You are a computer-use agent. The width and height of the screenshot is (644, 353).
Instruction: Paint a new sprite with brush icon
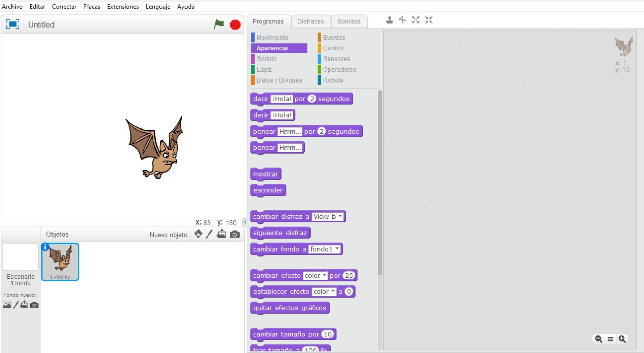click(209, 234)
